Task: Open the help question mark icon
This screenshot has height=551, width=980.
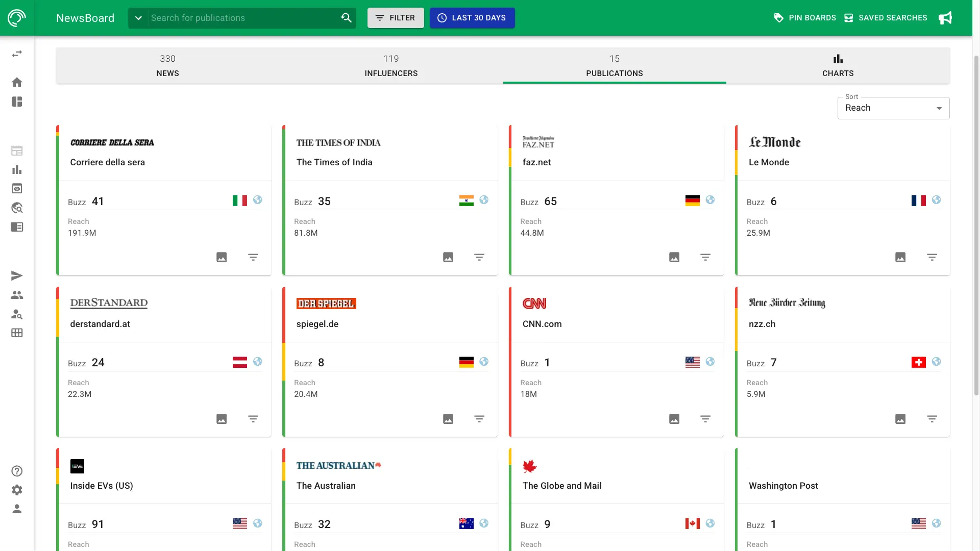Action: click(x=17, y=471)
